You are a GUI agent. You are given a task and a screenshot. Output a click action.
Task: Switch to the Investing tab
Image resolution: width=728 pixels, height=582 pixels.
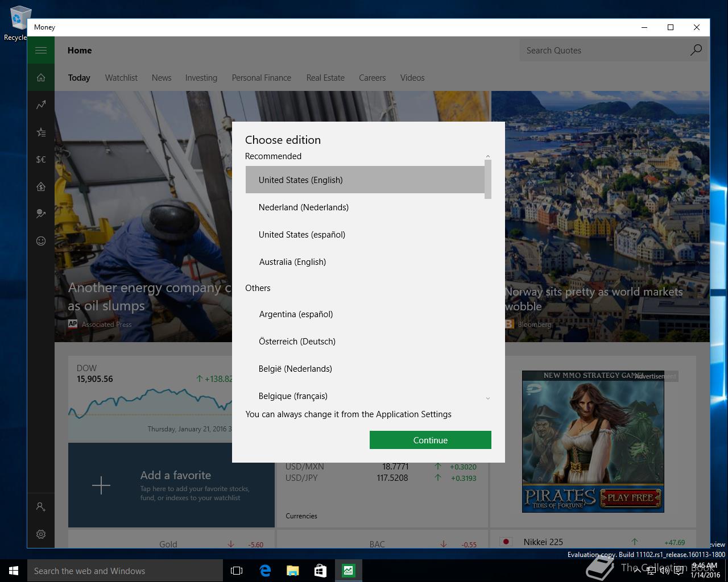click(201, 78)
